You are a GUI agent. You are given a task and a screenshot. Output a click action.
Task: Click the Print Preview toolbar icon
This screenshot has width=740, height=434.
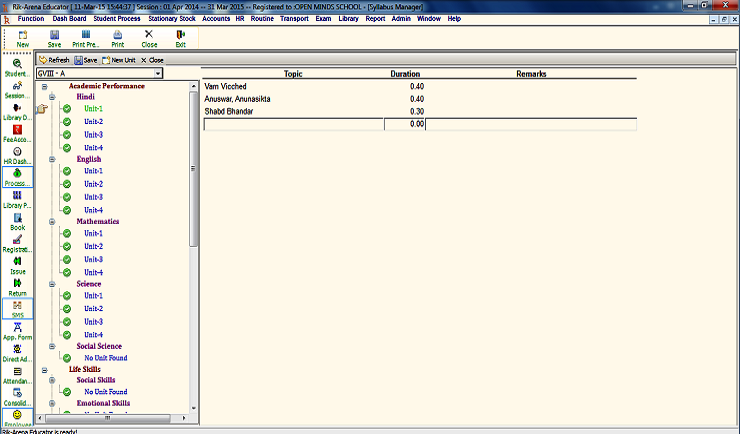85,37
